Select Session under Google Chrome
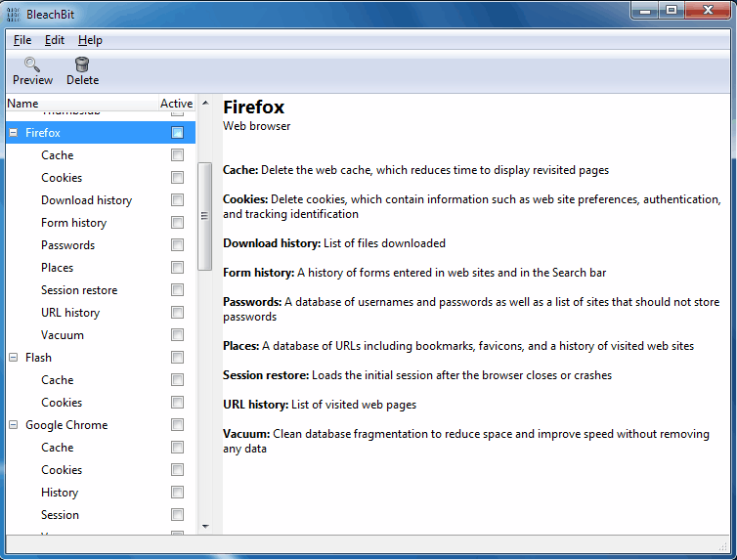The height and width of the screenshot is (560, 737). pyautogui.click(x=60, y=515)
